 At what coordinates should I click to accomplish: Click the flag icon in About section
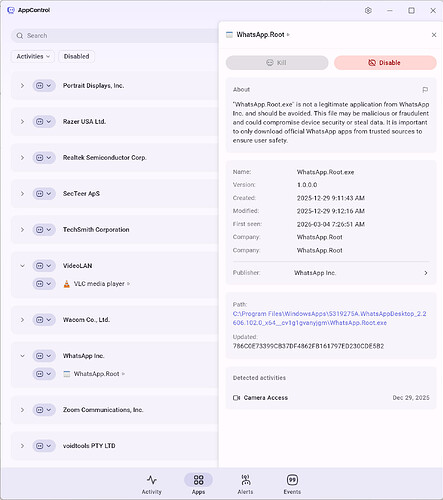425,90
